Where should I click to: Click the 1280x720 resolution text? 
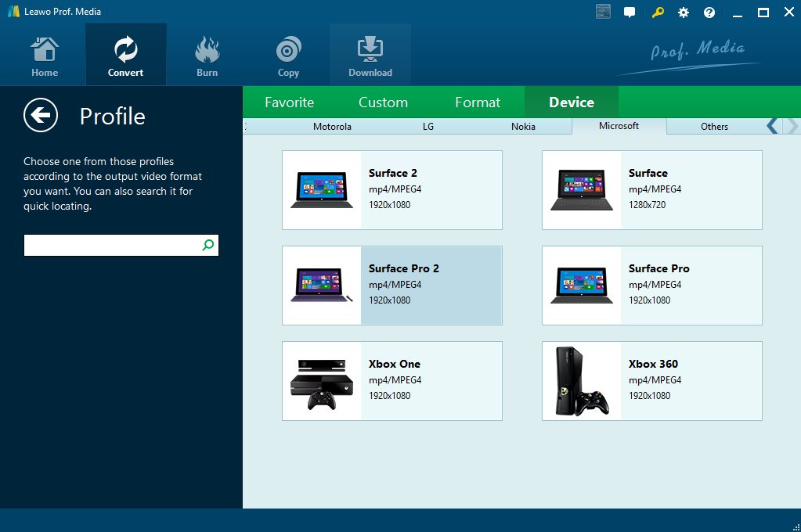tap(648, 205)
